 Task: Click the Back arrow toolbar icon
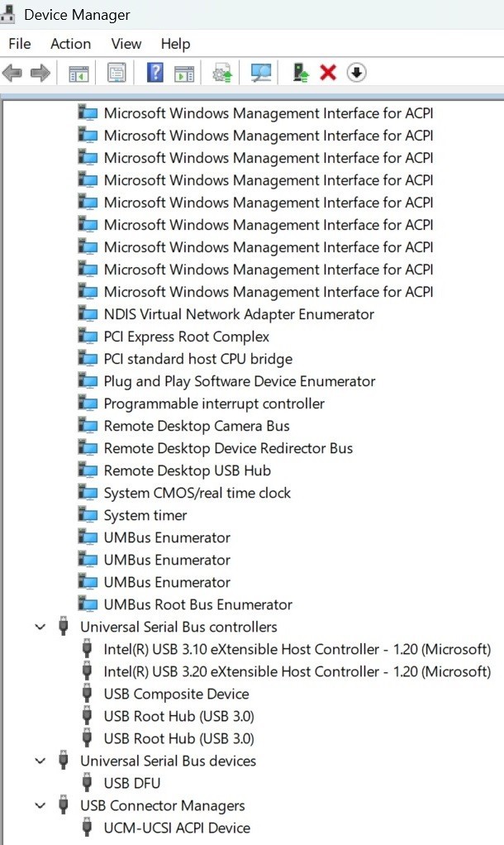pyautogui.click(x=12, y=72)
